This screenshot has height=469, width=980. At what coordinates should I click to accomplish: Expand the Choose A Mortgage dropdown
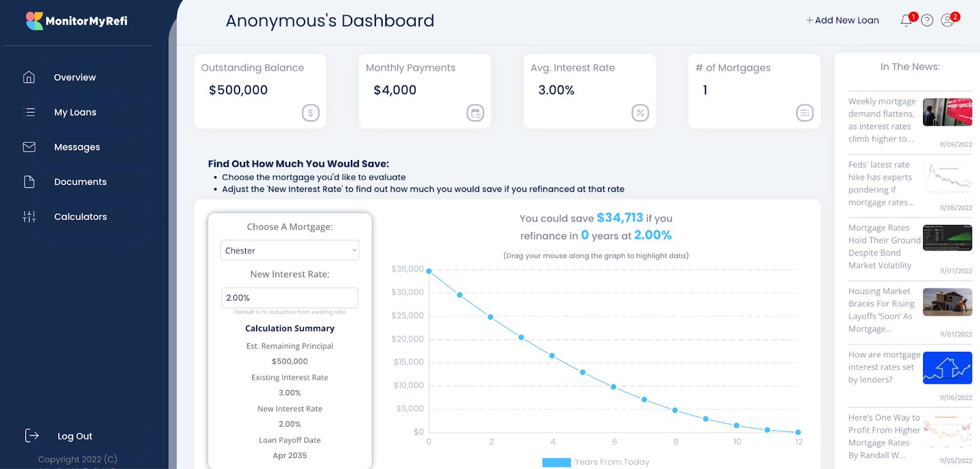(x=290, y=251)
